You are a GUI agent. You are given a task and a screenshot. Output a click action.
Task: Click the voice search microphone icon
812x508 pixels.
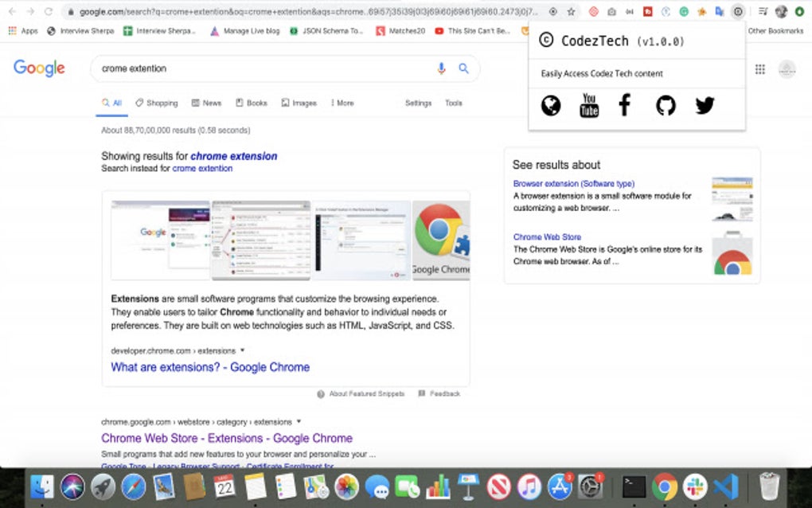point(441,68)
